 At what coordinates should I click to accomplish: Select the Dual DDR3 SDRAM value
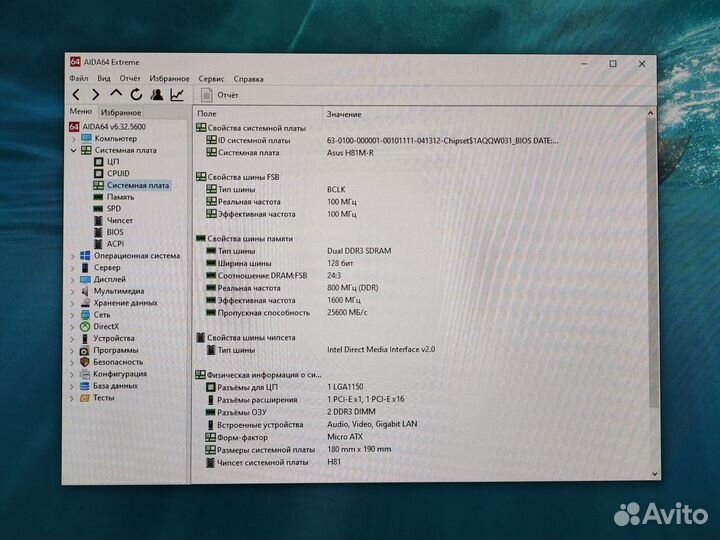[x=359, y=251]
